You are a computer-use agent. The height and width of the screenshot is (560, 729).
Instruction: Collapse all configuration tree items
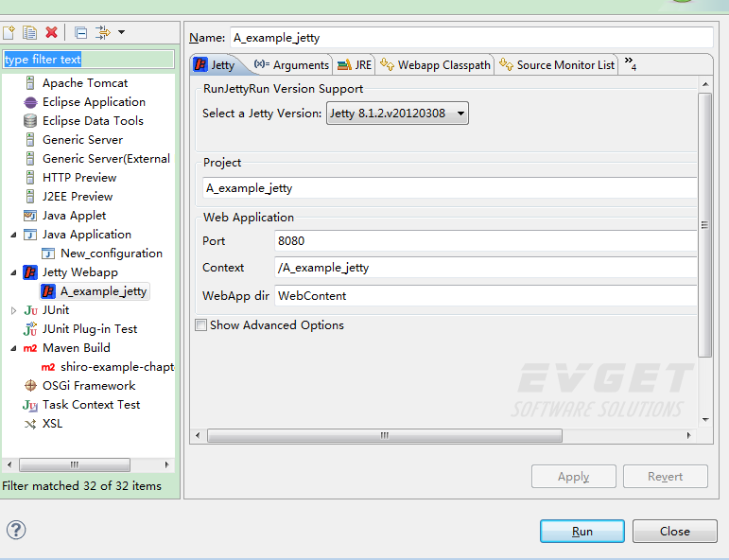pyautogui.click(x=81, y=32)
